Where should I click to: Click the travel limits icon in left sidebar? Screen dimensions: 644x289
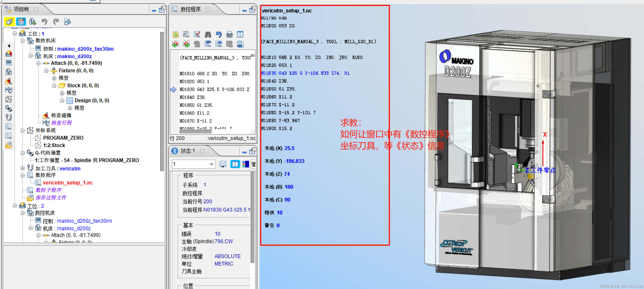click(9, 90)
